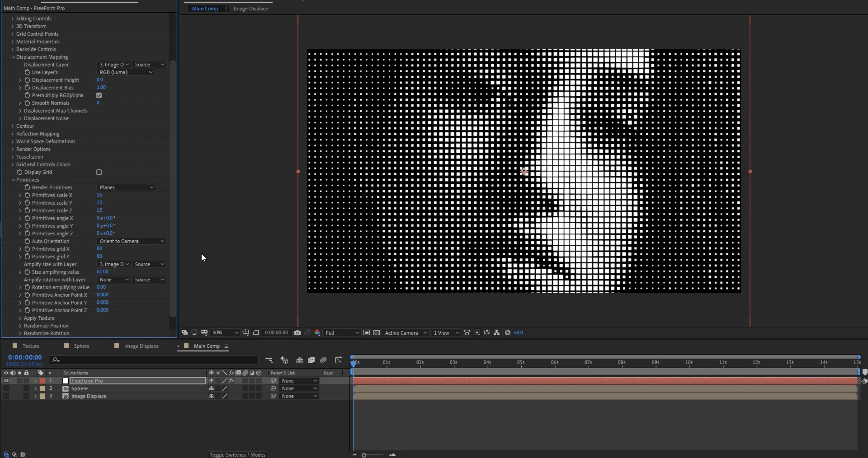Click the fx switch on FreeForm Pro layer
868x458 pixels.
click(232, 381)
